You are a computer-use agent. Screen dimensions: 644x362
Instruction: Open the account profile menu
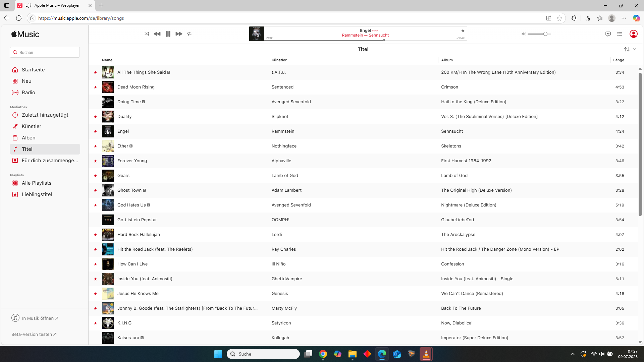[x=634, y=34]
